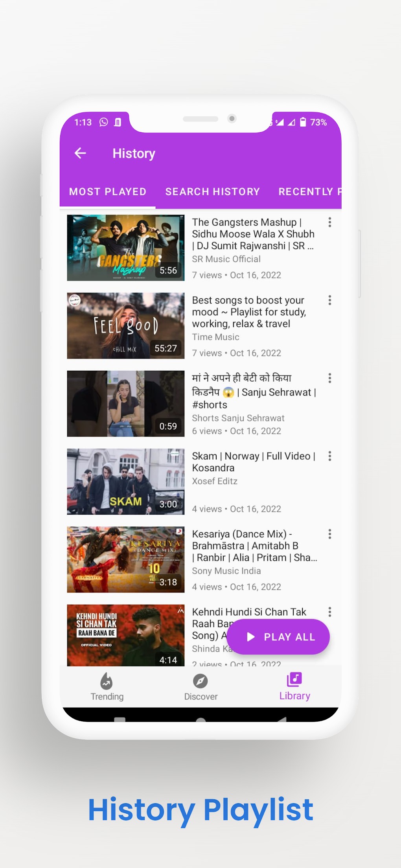Play SKAM video thumbnail
Image resolution: width=401 pixels, height=868 pixels.
pos(126,482)
